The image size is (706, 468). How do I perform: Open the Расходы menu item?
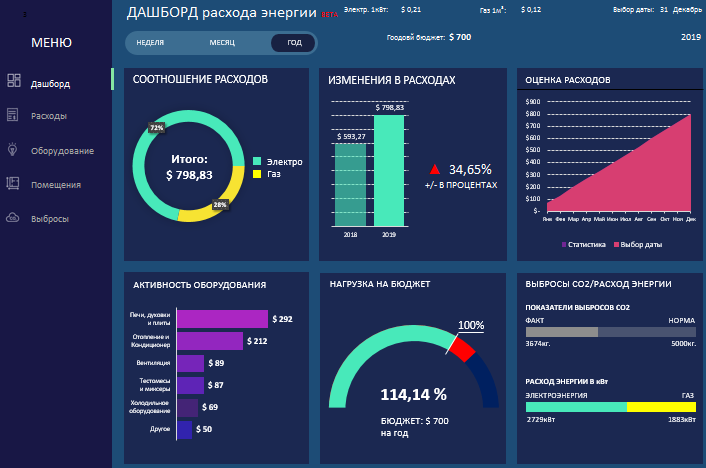click(49, 116)
